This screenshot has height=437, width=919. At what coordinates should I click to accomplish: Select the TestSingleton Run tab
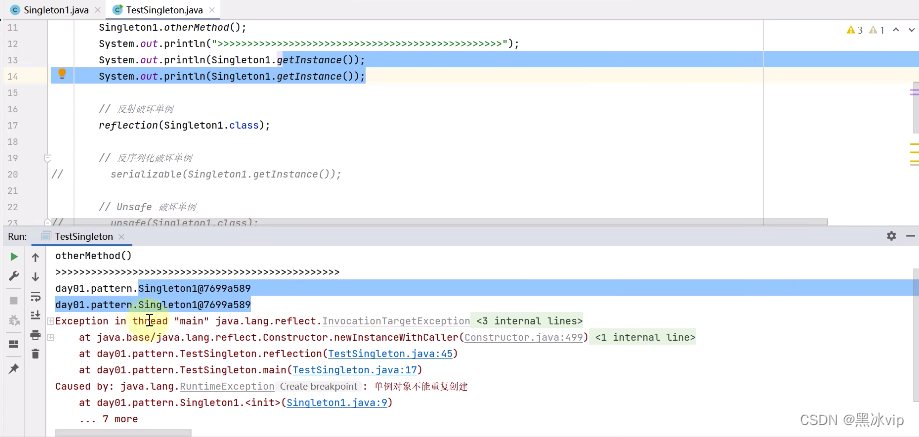pyautogui.click(x=83, y=237)
